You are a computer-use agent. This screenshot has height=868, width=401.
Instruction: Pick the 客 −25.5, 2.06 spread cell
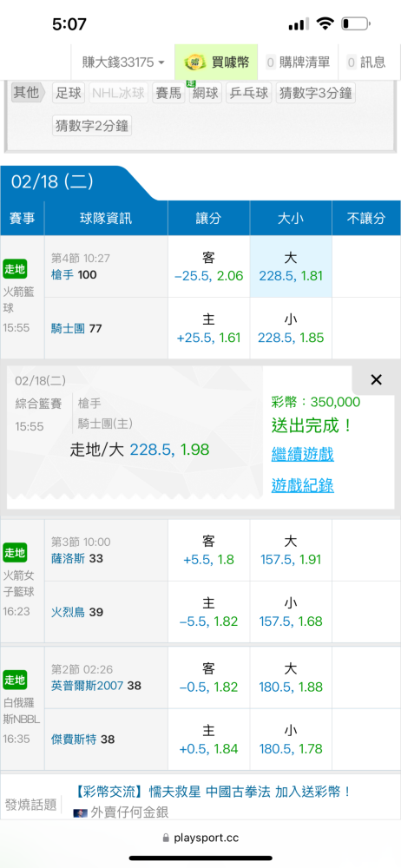pos(209,266)
